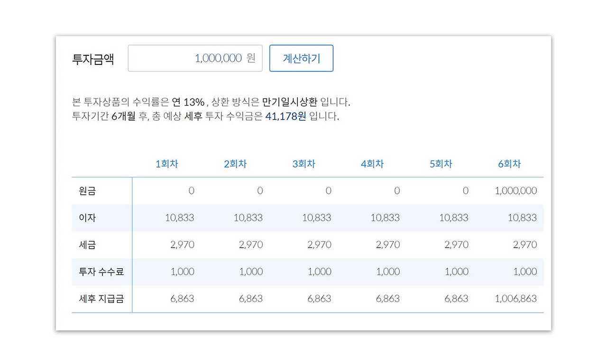Select the 이자 row label

pyautogui.click(x=87, y=218)
